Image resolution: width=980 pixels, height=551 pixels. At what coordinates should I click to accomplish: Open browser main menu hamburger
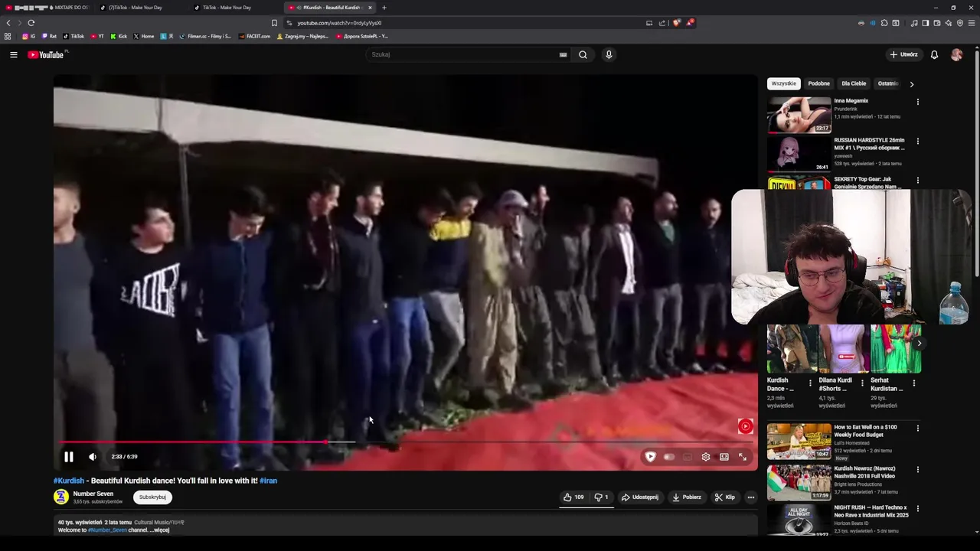972,23
